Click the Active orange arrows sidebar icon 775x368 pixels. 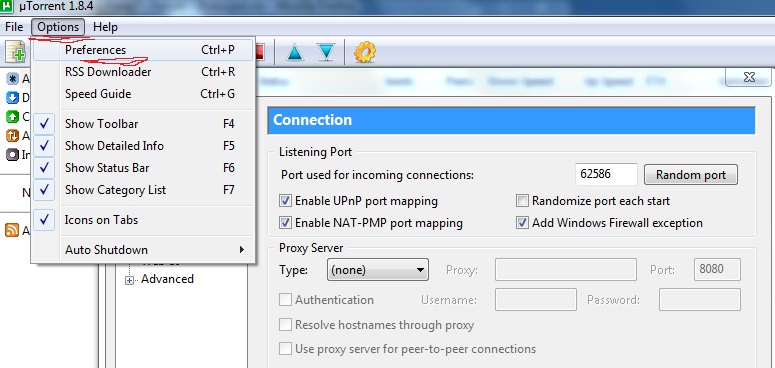[12, 135]
